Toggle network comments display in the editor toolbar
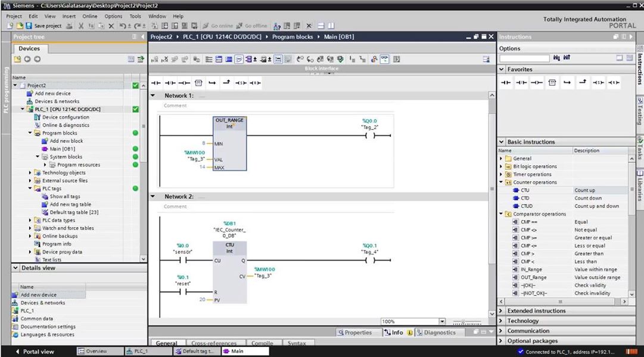Image resolution: width=644 pixels, height=357 pixels. [278, 59]
